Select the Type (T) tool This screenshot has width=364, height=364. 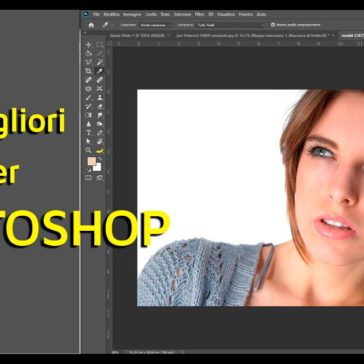coord(88,133)
